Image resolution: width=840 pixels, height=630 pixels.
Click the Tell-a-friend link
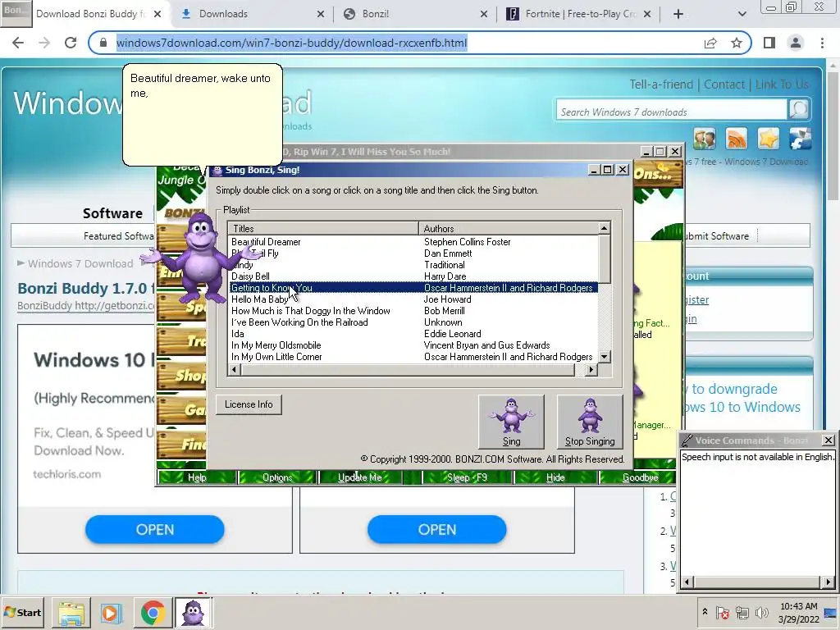pyautogui.click(x=661, y=84)
